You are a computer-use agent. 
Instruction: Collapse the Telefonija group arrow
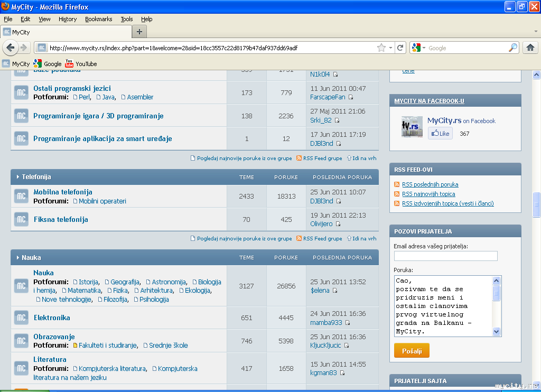tap(17, 176)
